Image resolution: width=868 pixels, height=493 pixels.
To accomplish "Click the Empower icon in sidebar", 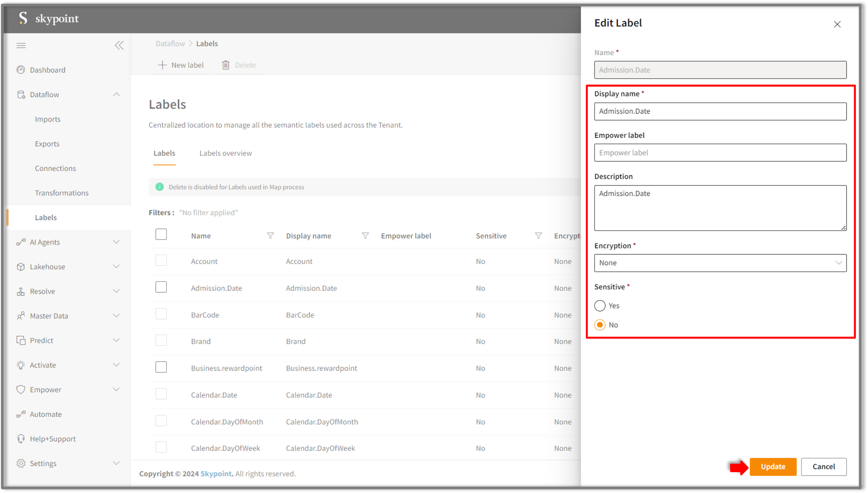I will tap(21, 389).
